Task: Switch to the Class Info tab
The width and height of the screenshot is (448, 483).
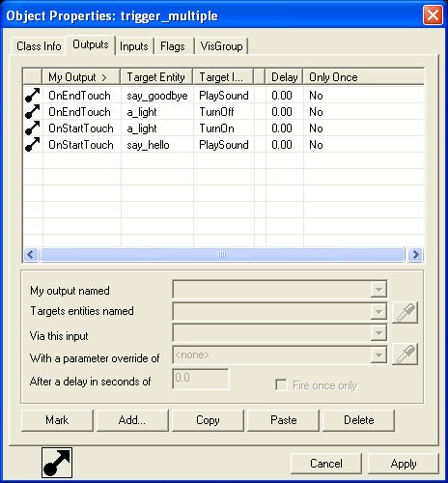Action: (39, 46)
